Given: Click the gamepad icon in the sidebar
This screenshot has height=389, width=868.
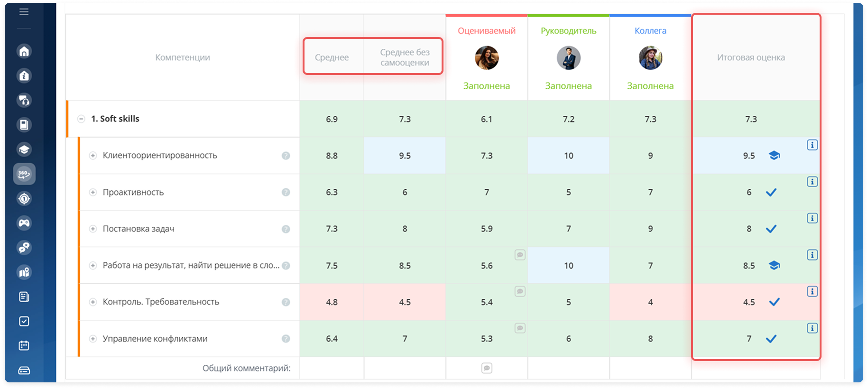Looking at the screenshot, I should 24,223.
